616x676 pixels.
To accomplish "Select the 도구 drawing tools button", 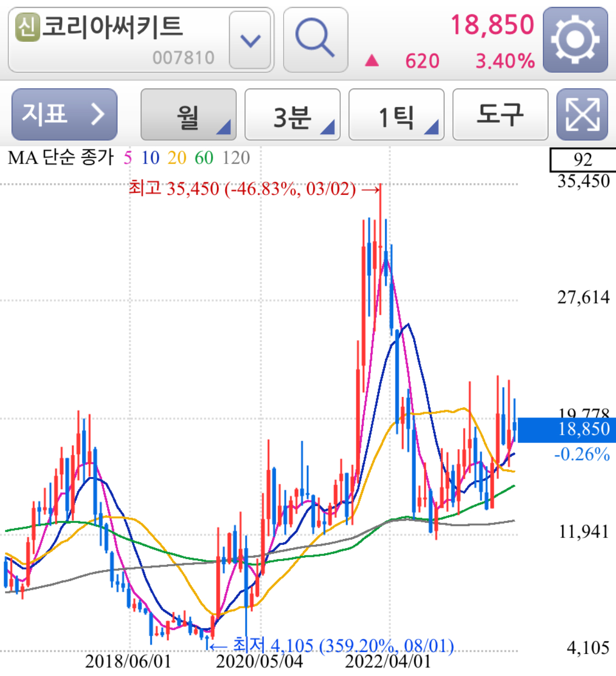I will [x=499, y=114].
